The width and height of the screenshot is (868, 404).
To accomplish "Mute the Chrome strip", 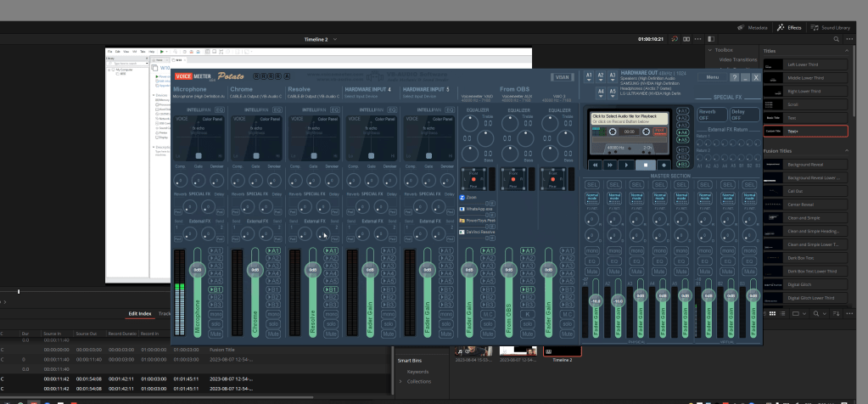I will [x=274, y=334].
